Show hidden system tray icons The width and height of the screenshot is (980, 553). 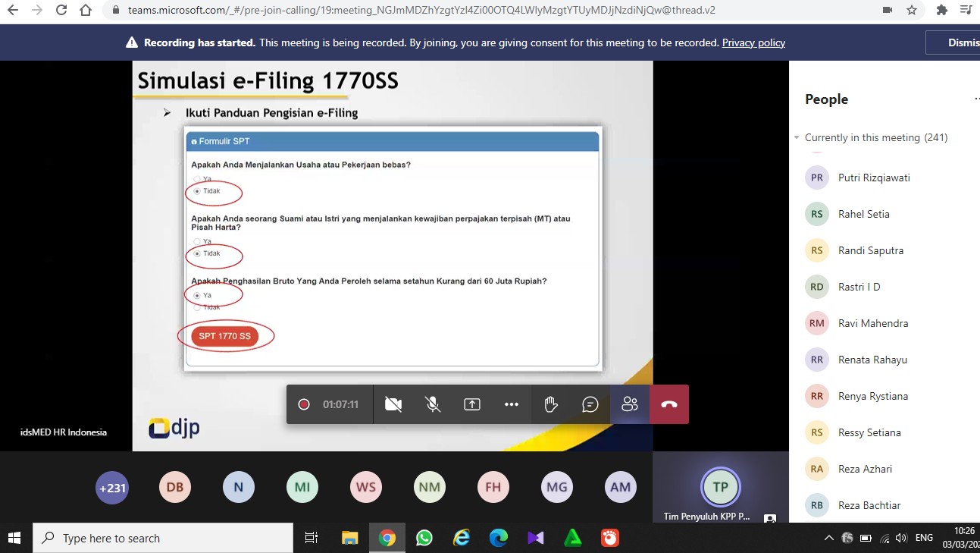click(x=828, y=539)
